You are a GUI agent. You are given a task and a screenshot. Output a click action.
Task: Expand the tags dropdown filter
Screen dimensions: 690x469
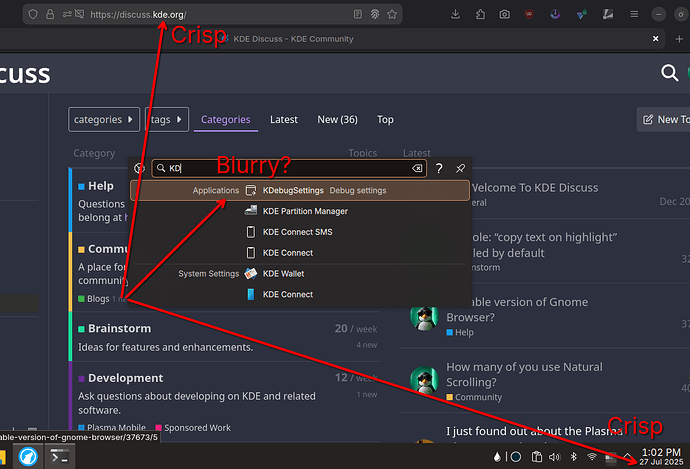click(x=166, y=120)
